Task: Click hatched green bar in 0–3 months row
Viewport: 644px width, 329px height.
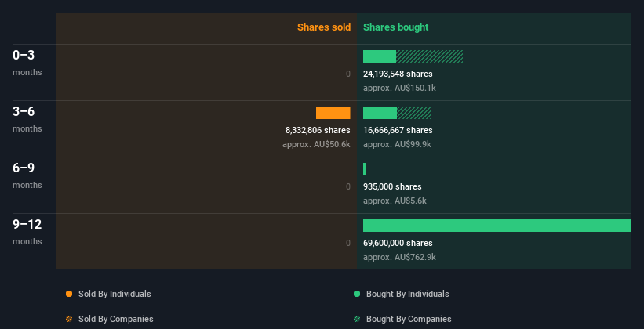Action: pyautogui.click(x=430, y=56)
